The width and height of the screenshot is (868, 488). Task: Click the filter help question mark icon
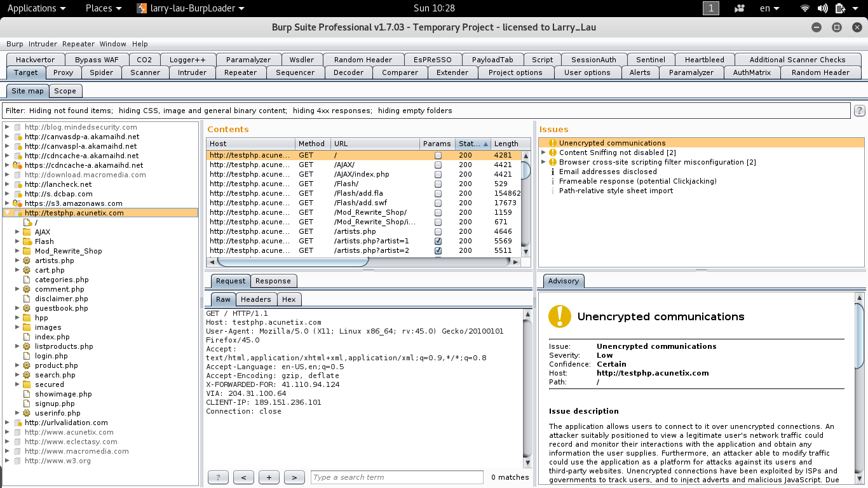859,111
